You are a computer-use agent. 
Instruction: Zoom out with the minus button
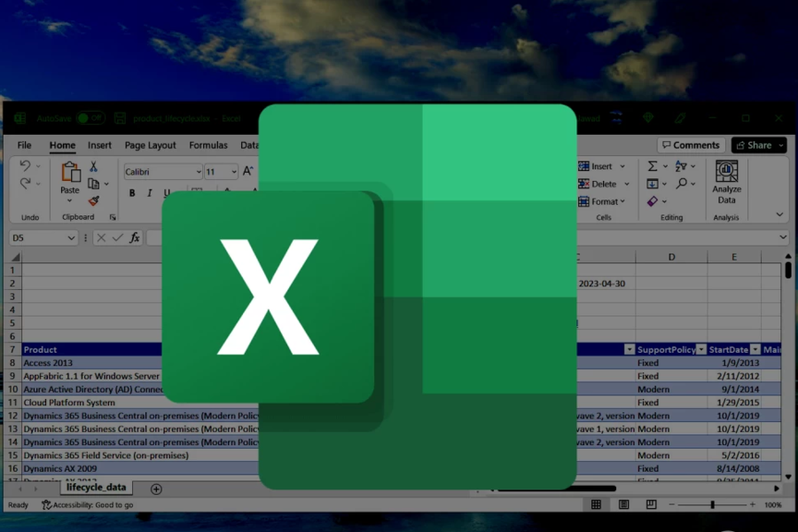672,505
